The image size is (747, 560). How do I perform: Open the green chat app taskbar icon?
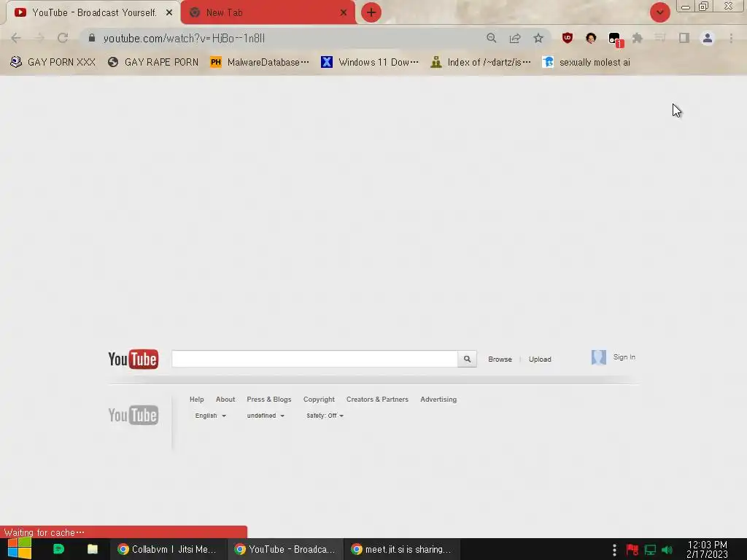click(x=58, y=549)
